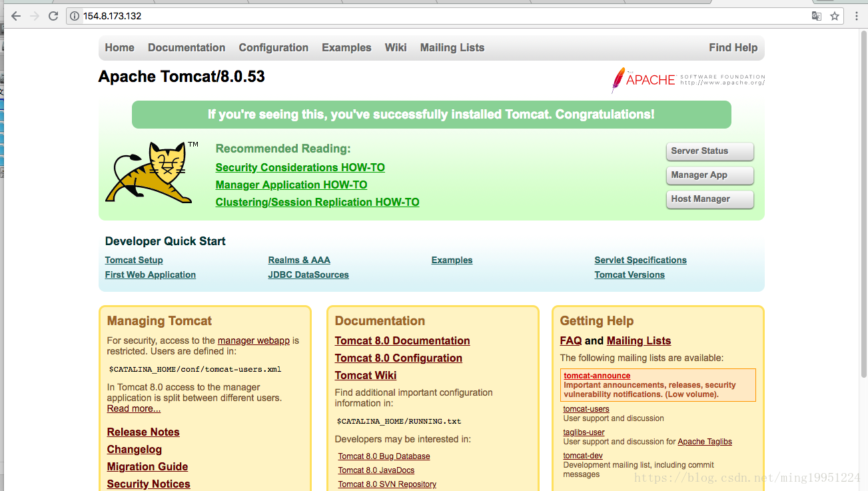Click the $CATALINA_HOME/RUNNING.txt path text
868x491 pixels.
(x=399, y=421)
